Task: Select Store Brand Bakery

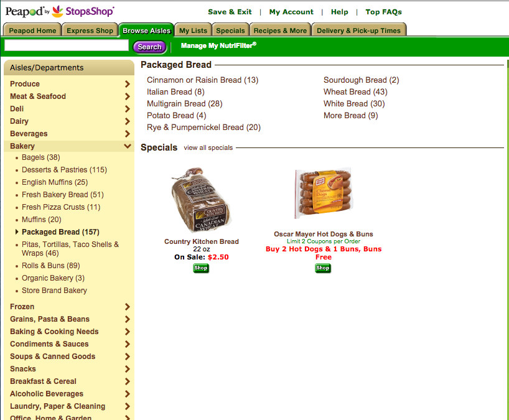Action: pyautogui.click(x=54, y=291)
